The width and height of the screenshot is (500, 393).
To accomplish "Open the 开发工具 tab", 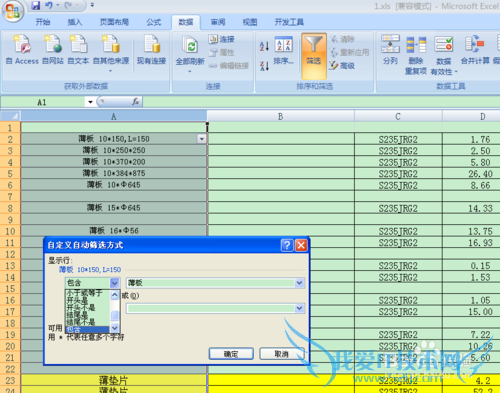I will (289, 22).
